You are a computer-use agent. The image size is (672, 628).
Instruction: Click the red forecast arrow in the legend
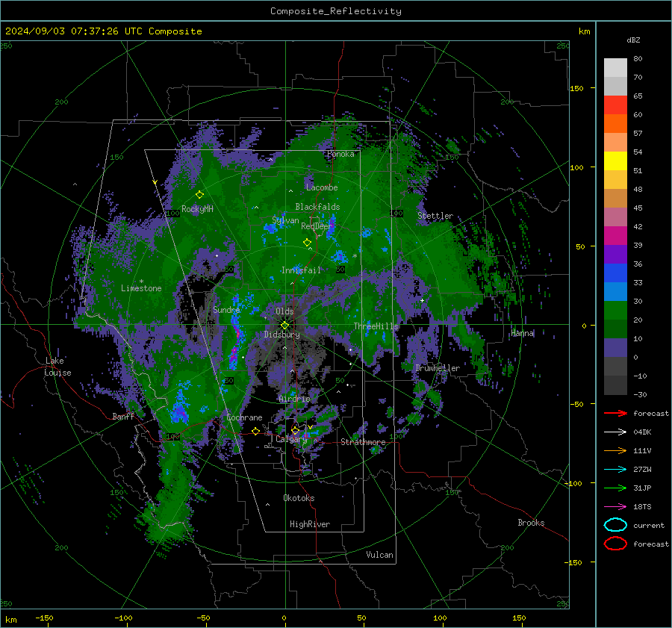615,413
